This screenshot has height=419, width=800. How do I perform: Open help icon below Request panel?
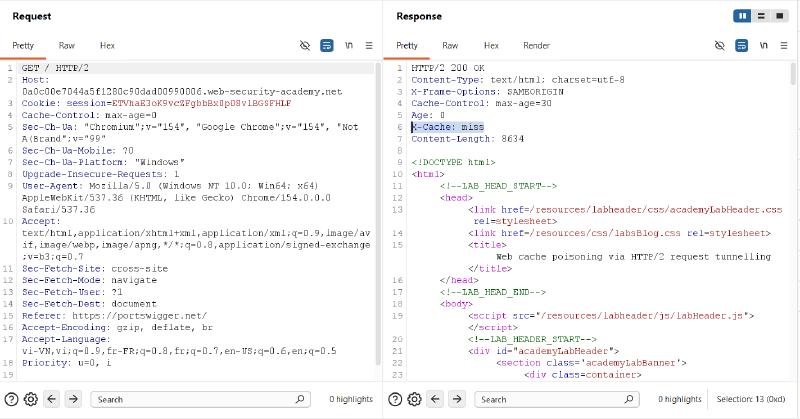coord(11,399)
